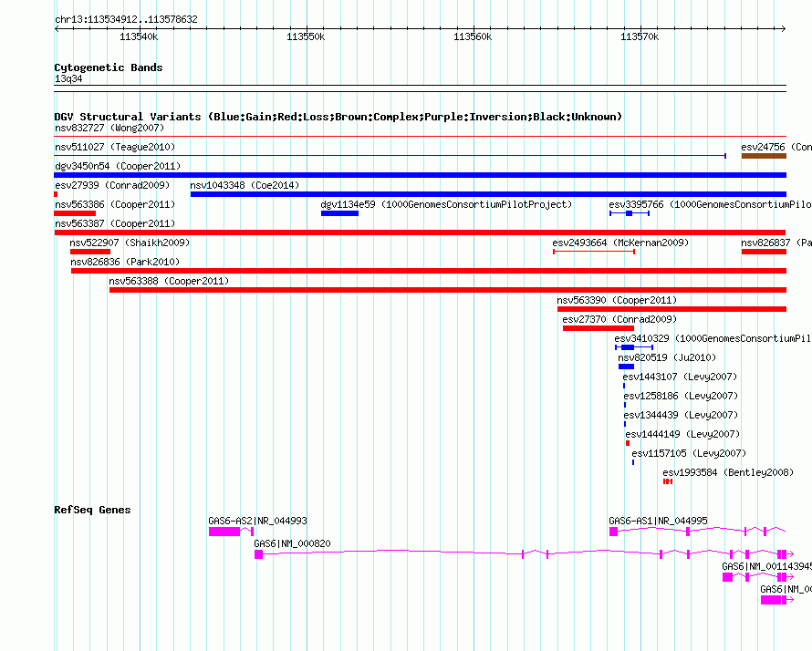The height and width of the screenshot is (651, 812).
Task: Click the esv1258186 (Levy2007) label
Action: (x=681, y=396)
